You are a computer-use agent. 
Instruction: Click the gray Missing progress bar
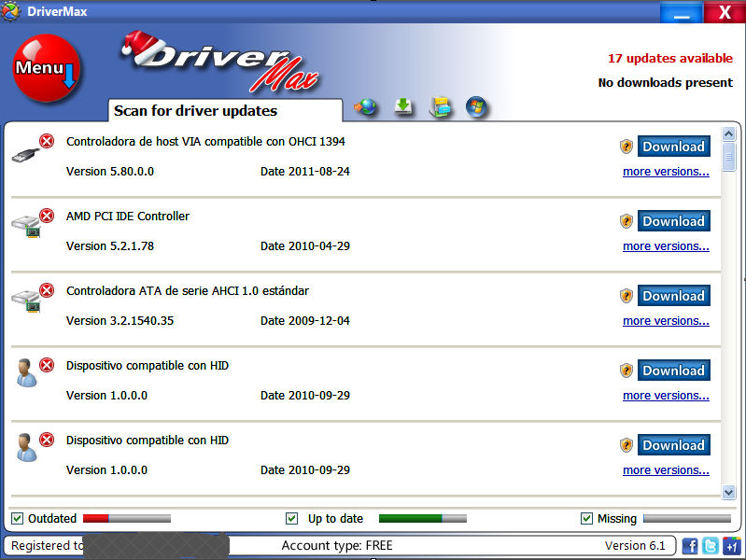point(687,518)
